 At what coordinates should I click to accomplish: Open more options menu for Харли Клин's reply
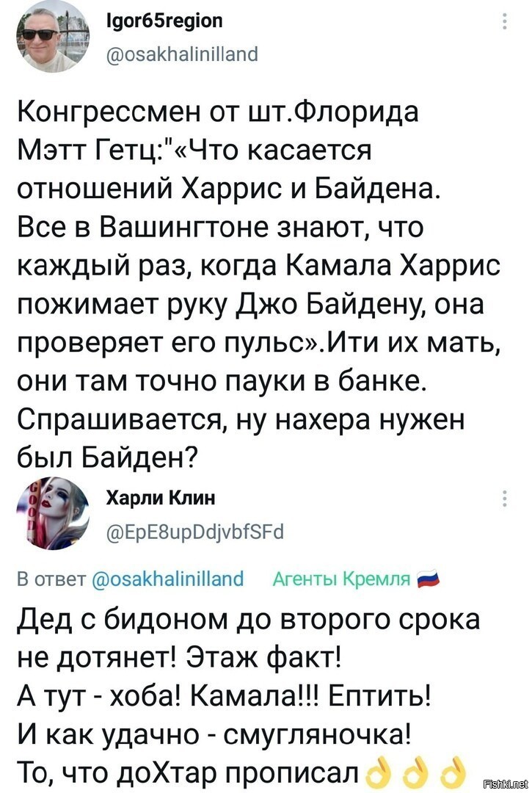(x=503, y=498)
